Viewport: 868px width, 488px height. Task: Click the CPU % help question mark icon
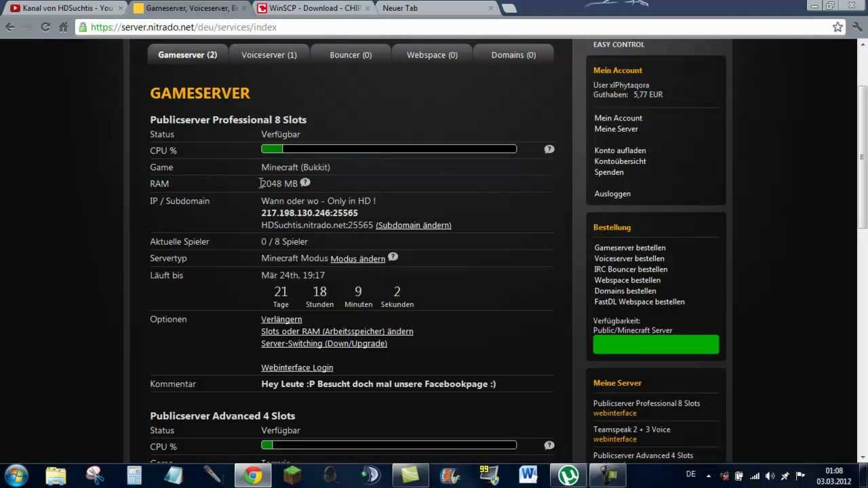click(x=549, y=149)
